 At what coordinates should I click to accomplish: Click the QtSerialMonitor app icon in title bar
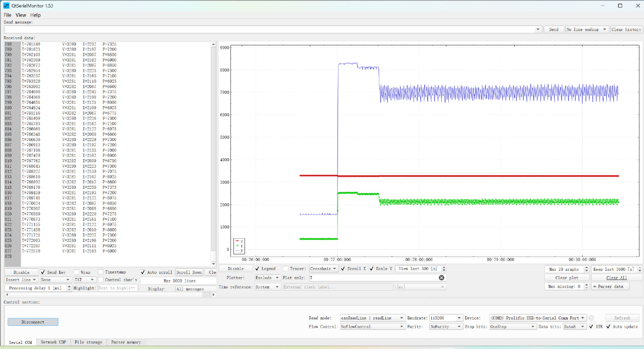click(x=6, y=6)
